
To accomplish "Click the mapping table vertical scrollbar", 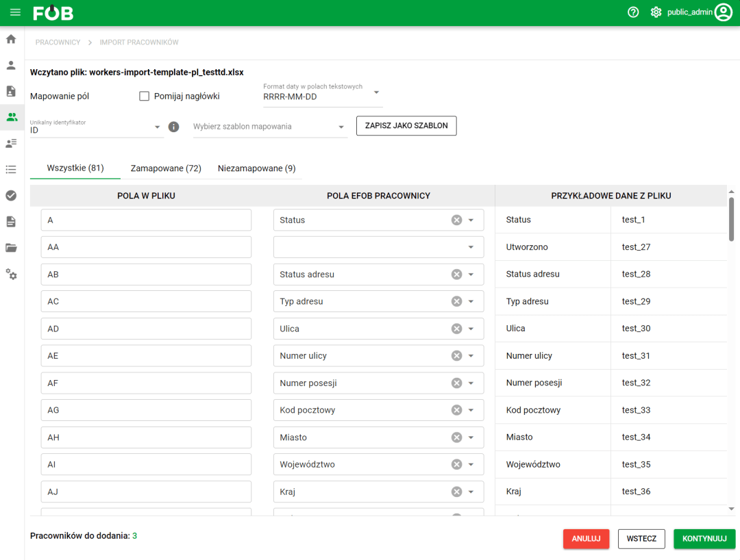I will [x=731, y=219].
